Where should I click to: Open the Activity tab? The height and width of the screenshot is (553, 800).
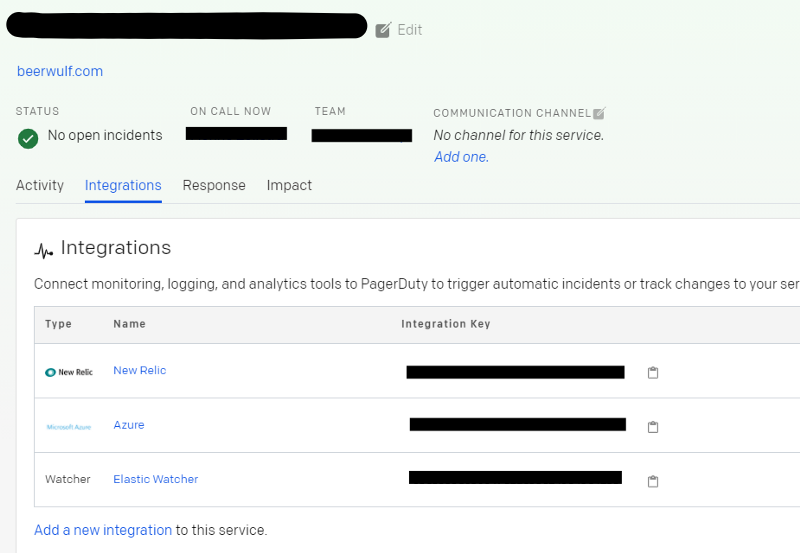click(x=40, y=185)
